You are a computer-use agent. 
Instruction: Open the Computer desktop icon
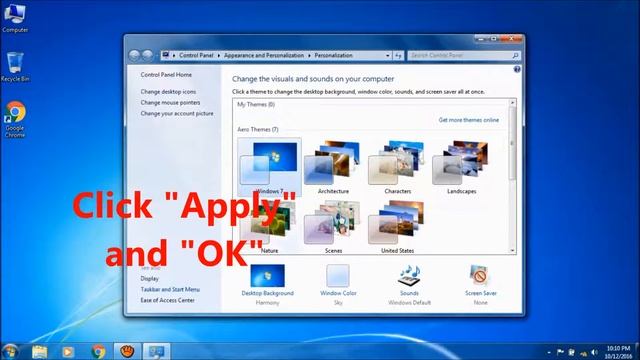pyautogui.click(x=15, y=17)
